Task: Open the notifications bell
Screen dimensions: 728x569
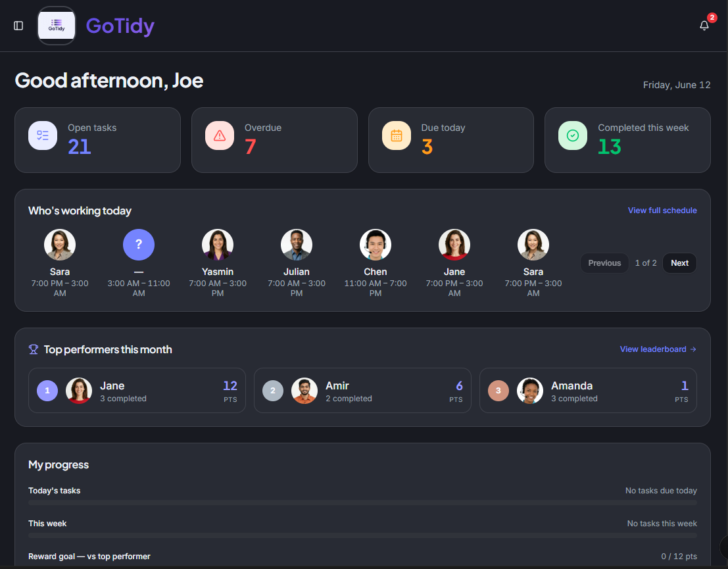Action: coord(704,26)
